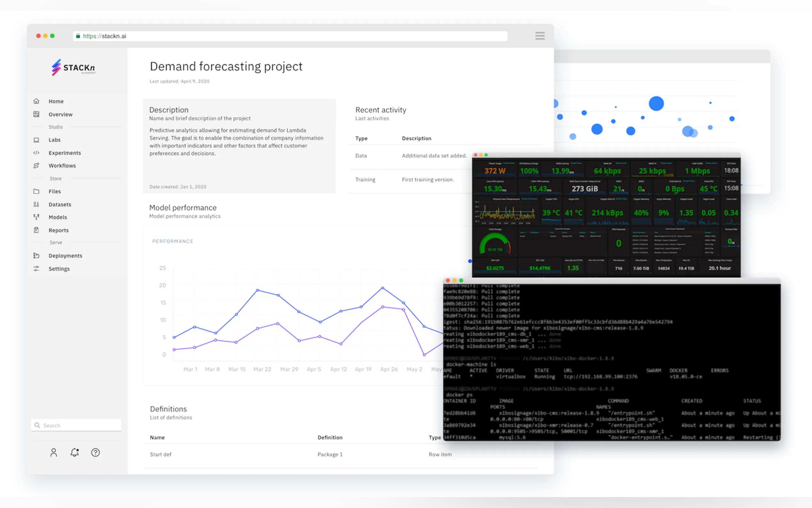
Task: Open Experiments page
Action: pos(65,153)
